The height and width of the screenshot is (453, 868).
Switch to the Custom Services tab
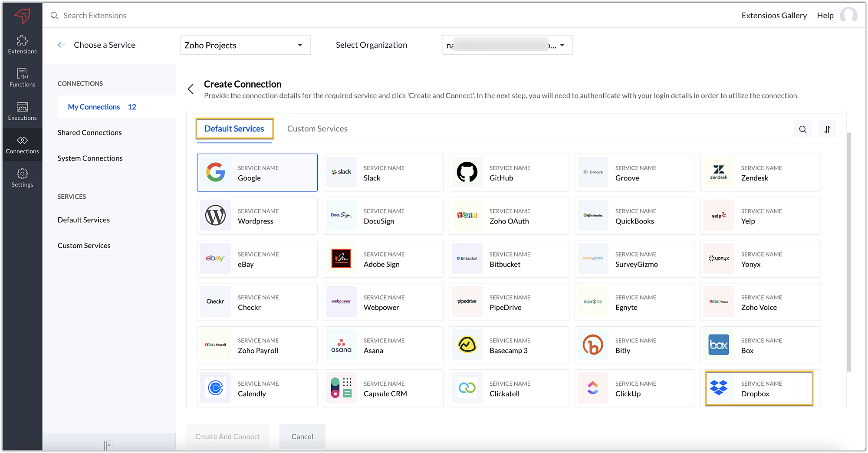coord(317,129)
